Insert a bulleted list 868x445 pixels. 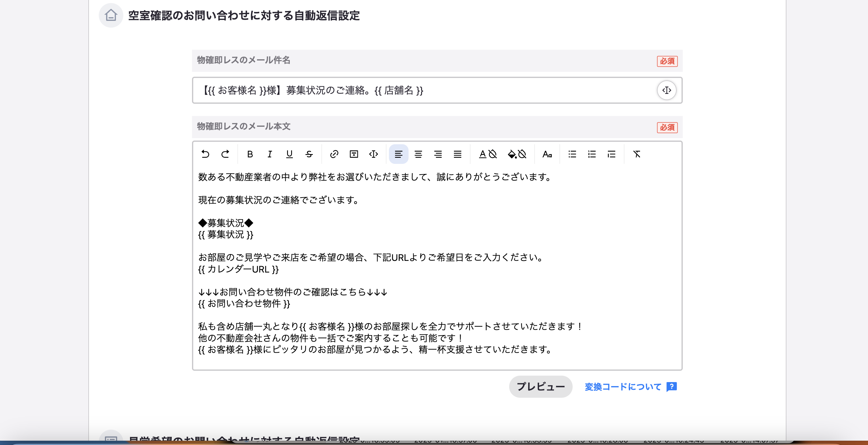[572, 154]
